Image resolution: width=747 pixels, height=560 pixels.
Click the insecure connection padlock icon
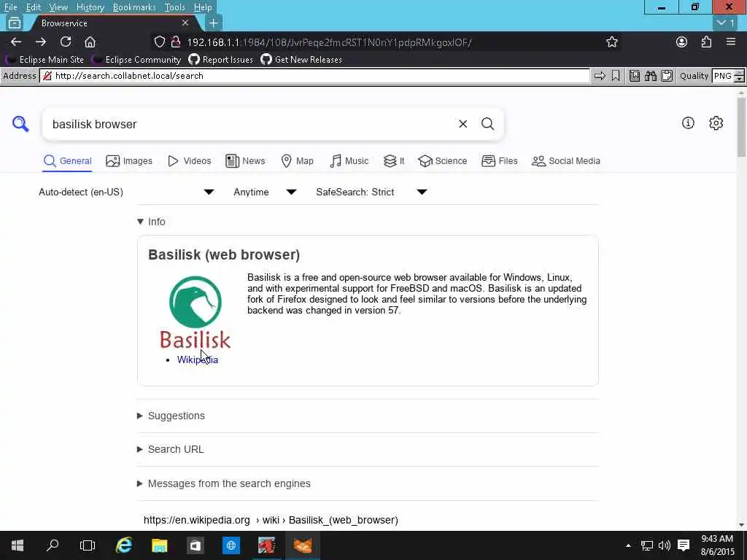[x=176, y=42]
